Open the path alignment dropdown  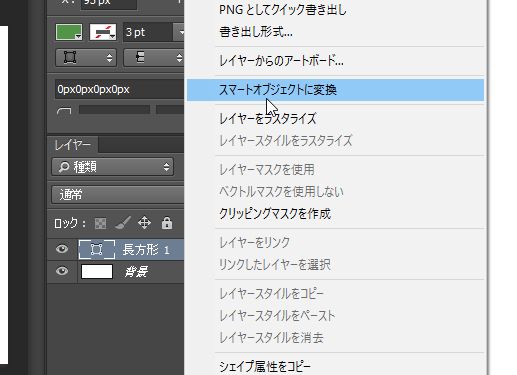point(154,58)
